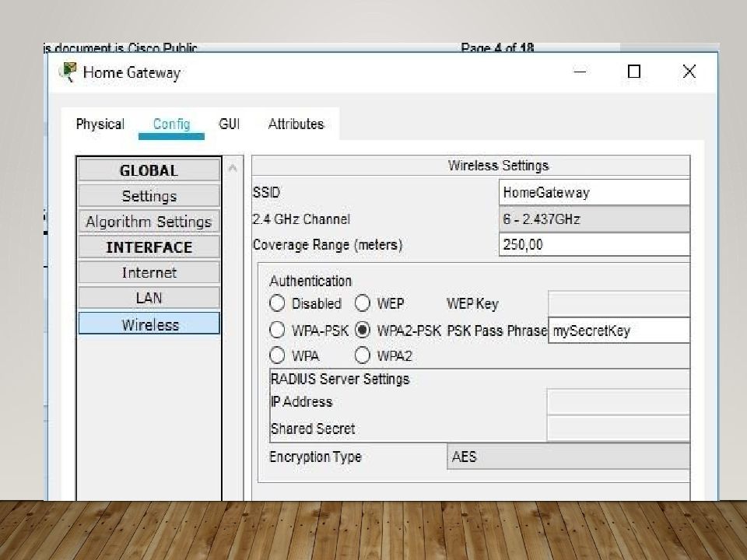
Task: Click the INTERFACE section header button
Action: click(x=149, y=247)
